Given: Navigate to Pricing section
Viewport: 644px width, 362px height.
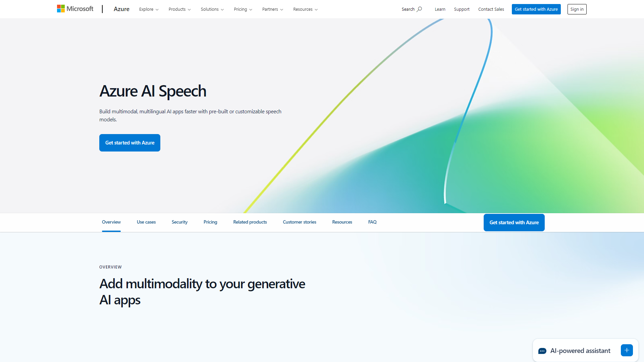Looking at the screenshot, I should click(x=210, y=222).
